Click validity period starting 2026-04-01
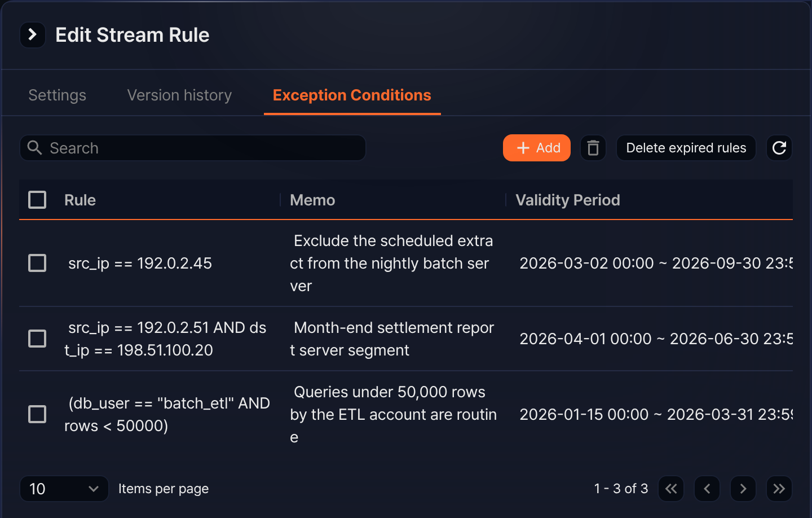The image size is (812, 518). pyautogui.click(x=656, y=339)
